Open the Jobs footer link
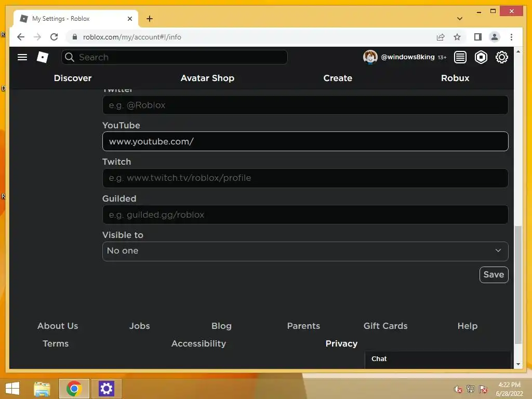Image resolution: width=532 pixels, height=399 pixels. (x=139, y=326)
